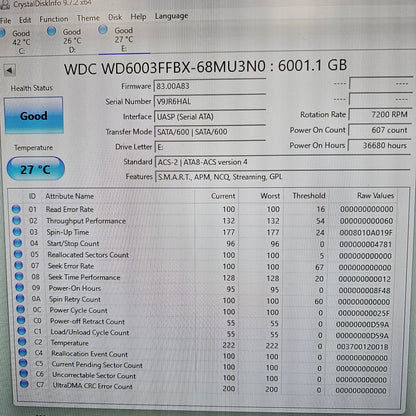Open the File menu
The image size is (416, 416).
6,20
